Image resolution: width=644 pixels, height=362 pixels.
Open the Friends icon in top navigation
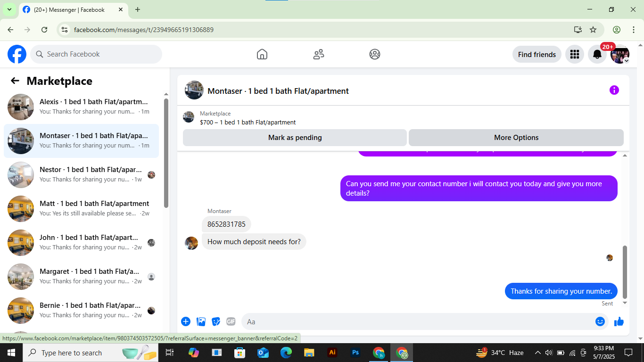tap(319, 54)
